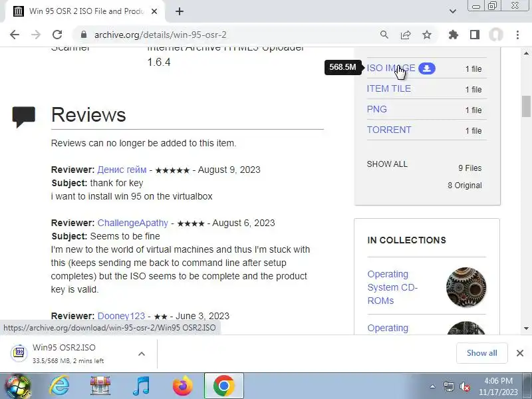Image resolution: width=532 pixels, height=399 pixels.
Task: Open the ITEM TILE download option
Action: [389, 88]
